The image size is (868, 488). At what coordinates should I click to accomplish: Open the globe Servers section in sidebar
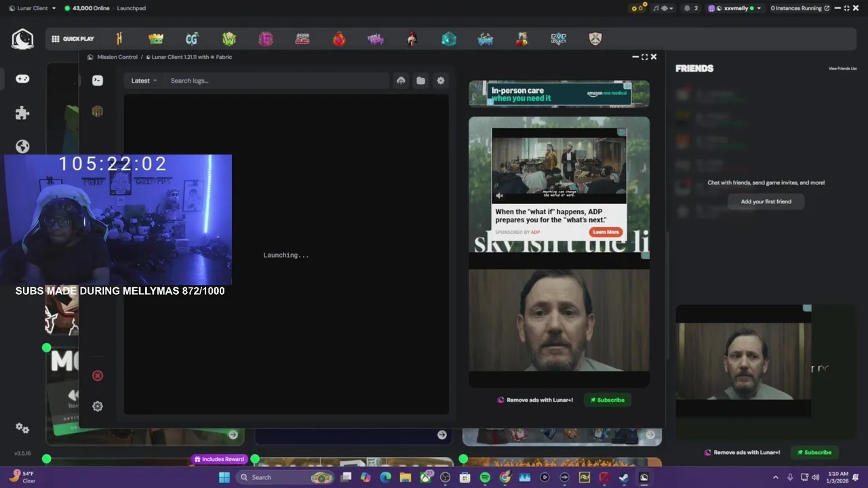click(x=22, y=146)
